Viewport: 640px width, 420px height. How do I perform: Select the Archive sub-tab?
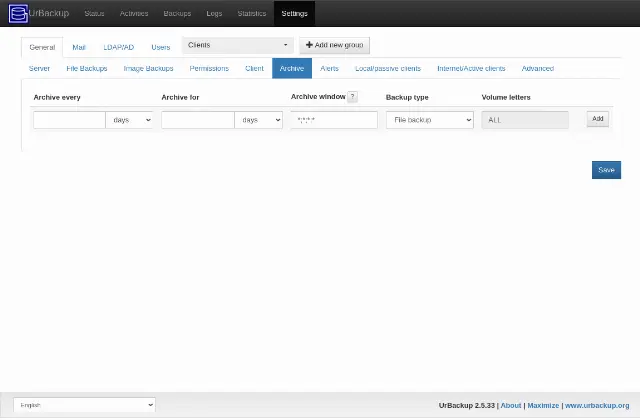click(292, 69)
